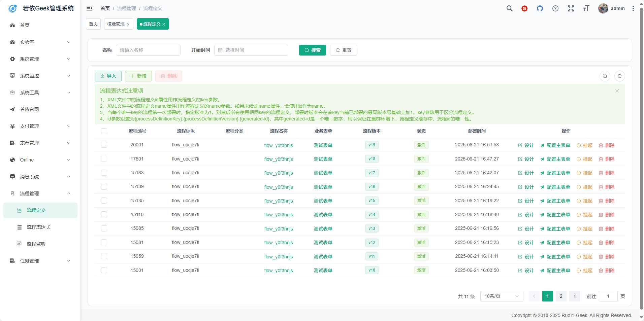
Task: Open the help documentation question icon
Action: click(555, 8)
